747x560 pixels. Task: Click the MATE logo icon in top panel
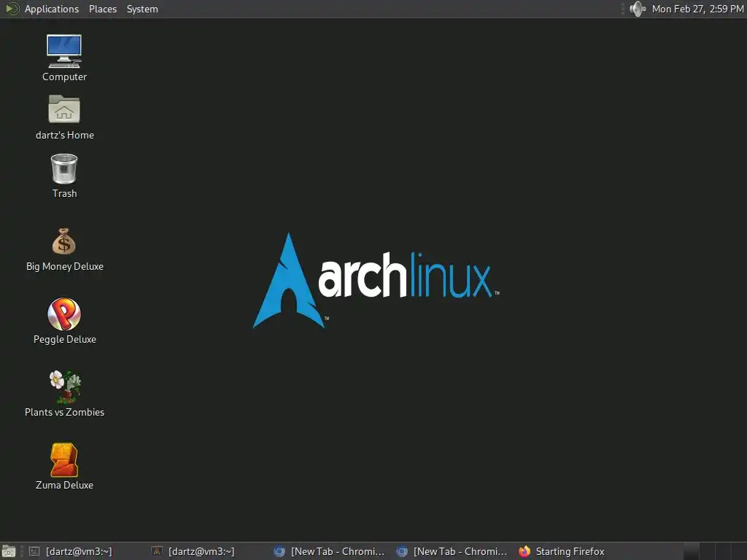pos(12,9)
